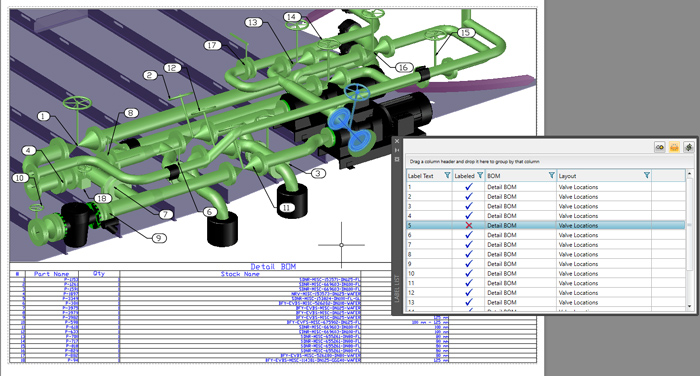Click the scroll down arrow of label list
The image size is (700, 376).
pos(689,306)
